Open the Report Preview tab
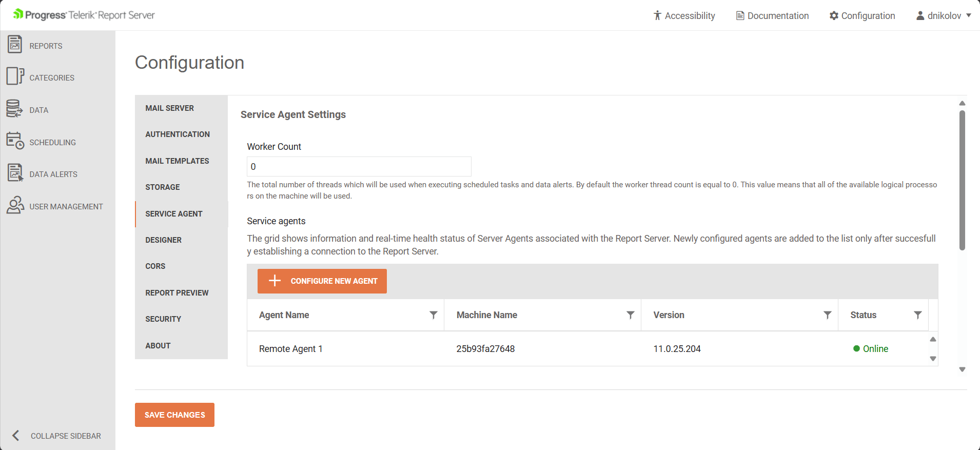Screen dimensions: 980x450 click(x=181, y=292)
